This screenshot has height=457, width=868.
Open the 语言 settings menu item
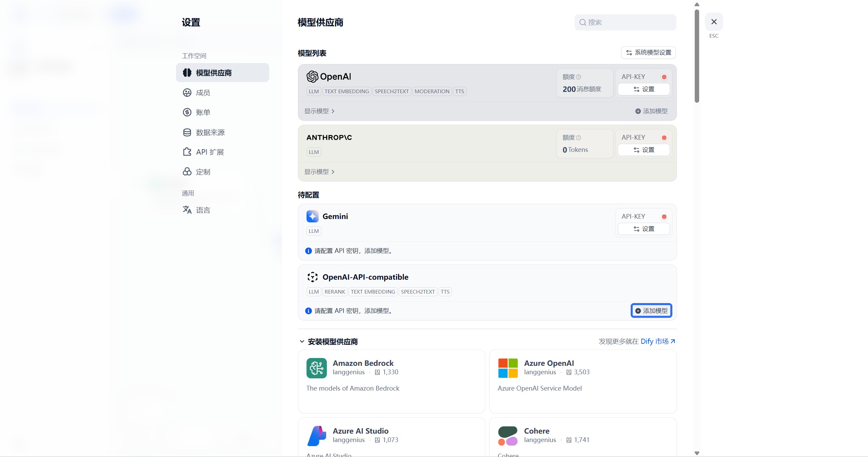click(x=203, y=210)
